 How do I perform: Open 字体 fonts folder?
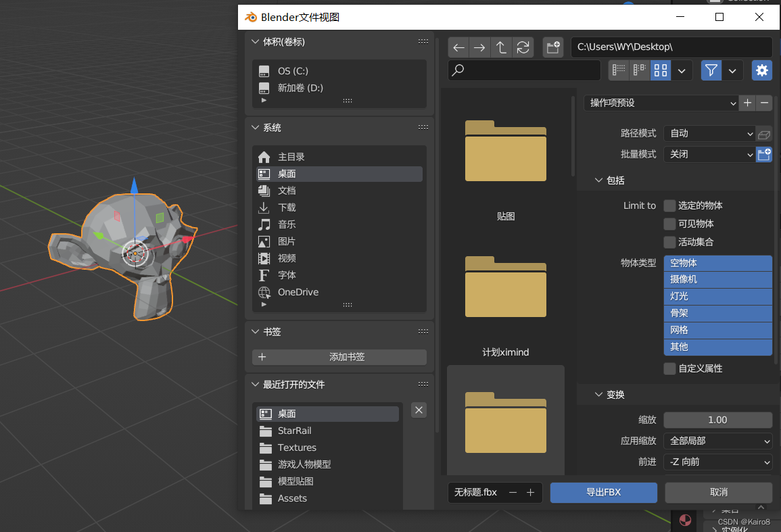tap(339, 276)
